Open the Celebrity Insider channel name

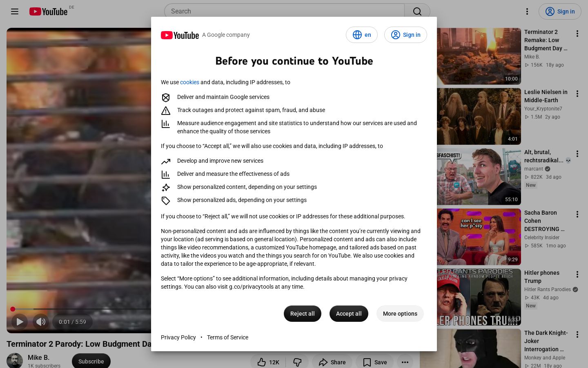pyautogui.click(x=542, y=238)
